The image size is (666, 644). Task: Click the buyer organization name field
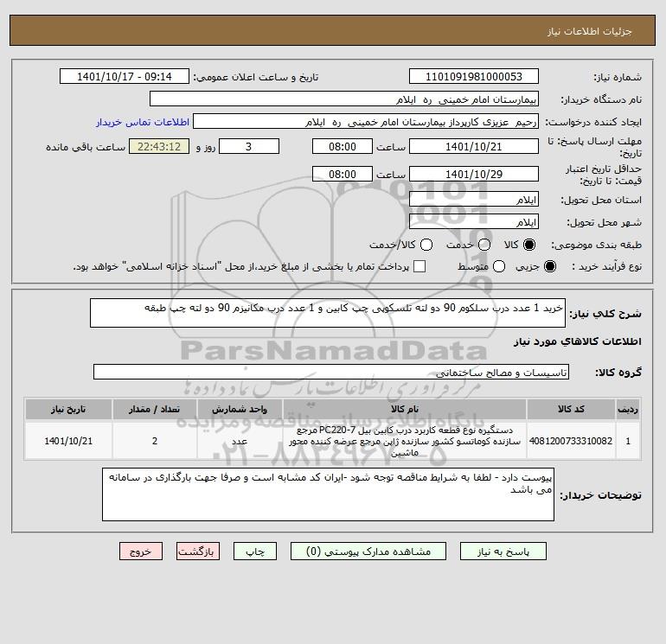click(x=344, y=99)
